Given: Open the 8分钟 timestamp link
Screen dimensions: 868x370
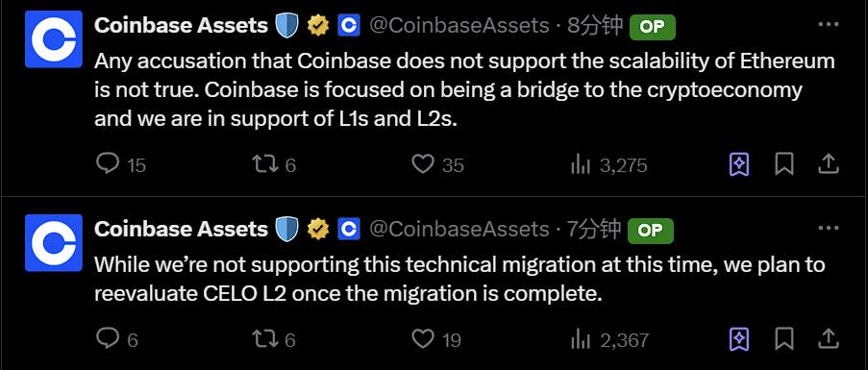Looking at the screenshot, I should tap(595, 25).
